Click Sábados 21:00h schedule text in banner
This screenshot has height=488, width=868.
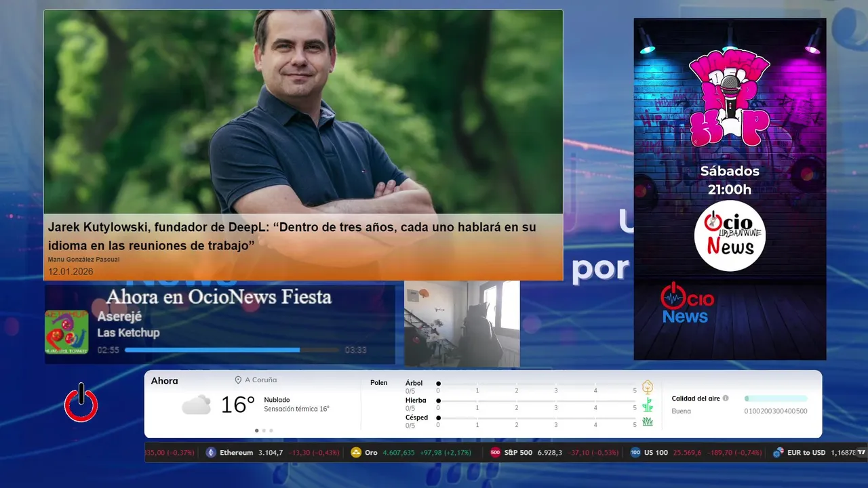[730, 180]
